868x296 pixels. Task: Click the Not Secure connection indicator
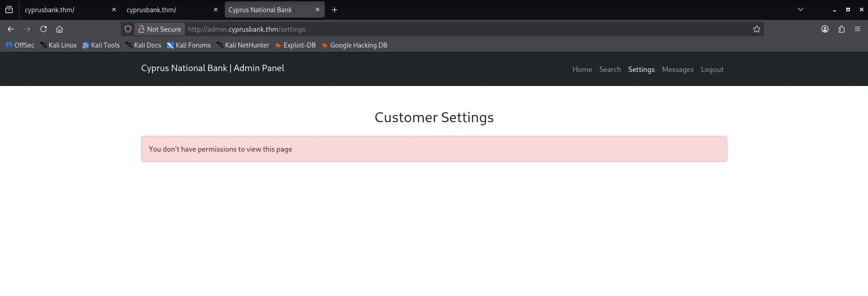pyautogui.click(x=160, y=29)
